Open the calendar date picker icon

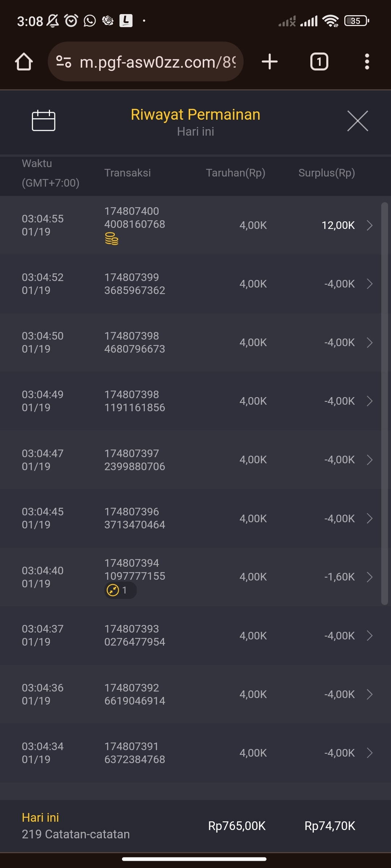[x=43, y=120]
